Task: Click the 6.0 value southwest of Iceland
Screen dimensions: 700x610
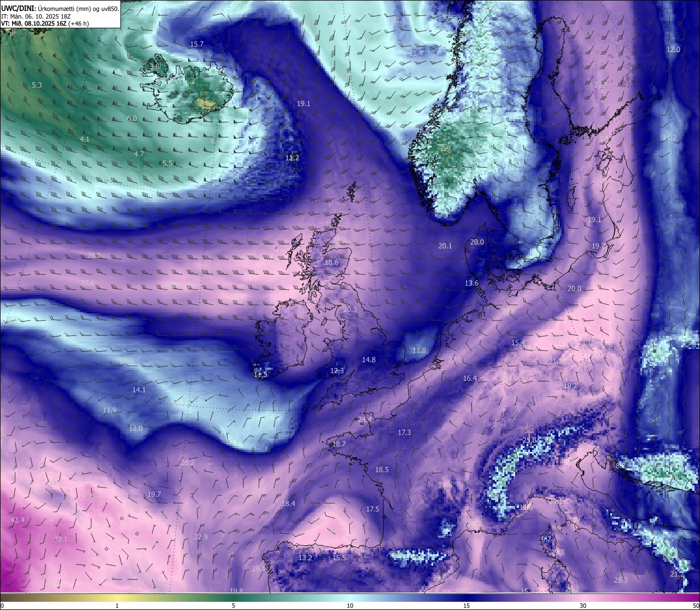Action: [x=132, y=119]
